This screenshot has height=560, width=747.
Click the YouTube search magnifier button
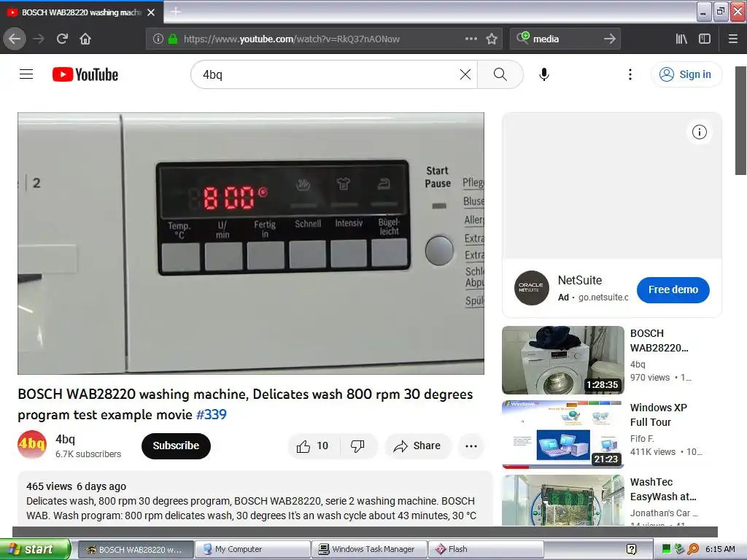point(500,74)
